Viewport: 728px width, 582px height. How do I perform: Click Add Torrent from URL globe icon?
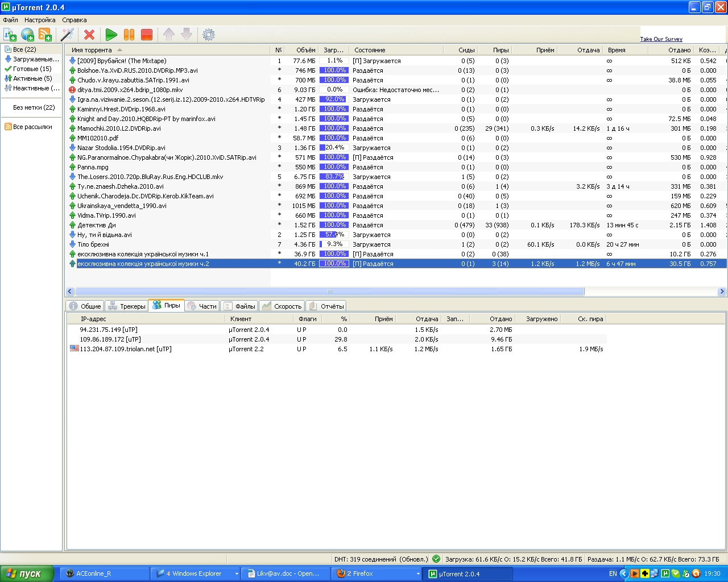click(27, 35)
